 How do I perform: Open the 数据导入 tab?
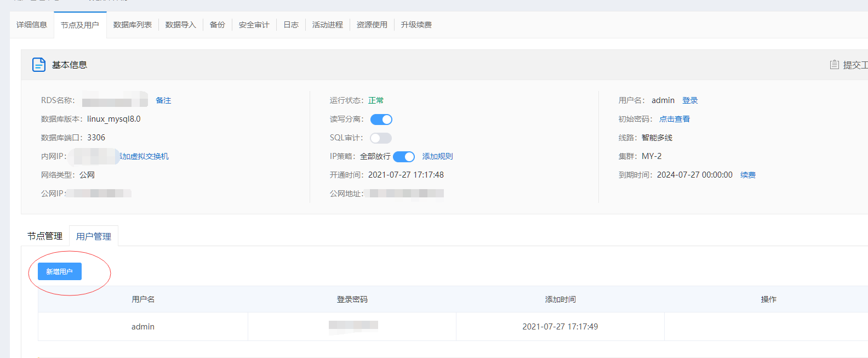(x=181, y=25)
